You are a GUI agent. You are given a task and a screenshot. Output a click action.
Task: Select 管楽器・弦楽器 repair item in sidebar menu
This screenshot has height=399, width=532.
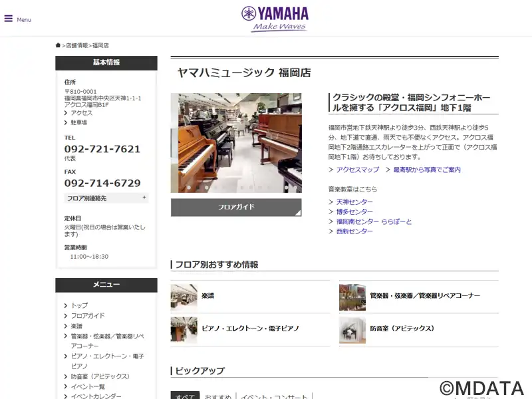107,341
